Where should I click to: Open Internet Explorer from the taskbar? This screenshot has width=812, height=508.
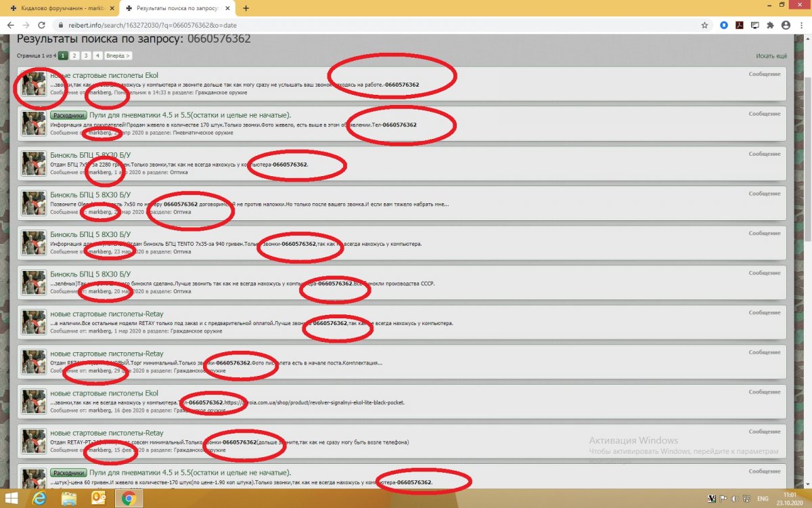41,499
